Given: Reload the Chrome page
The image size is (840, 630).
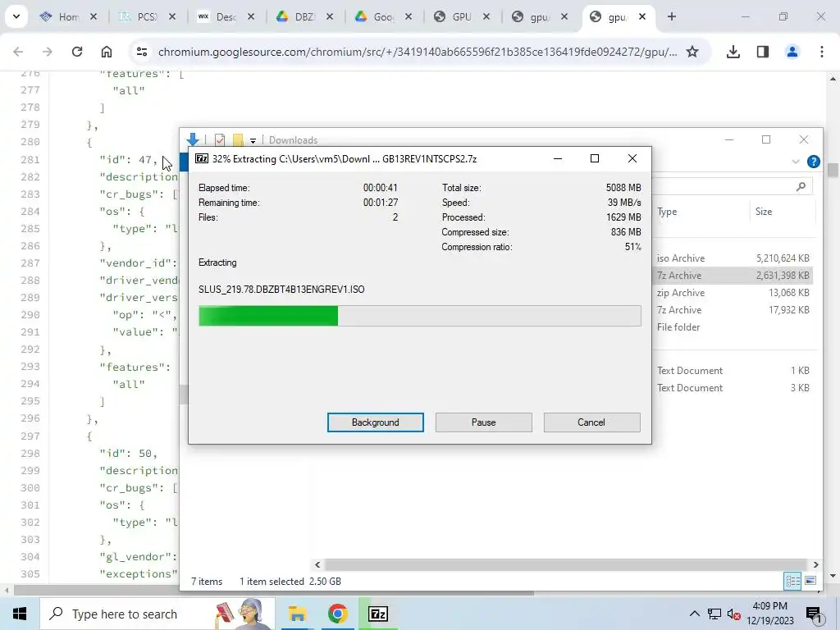Looking at the screenshot, I should click(x=77, y=52).
